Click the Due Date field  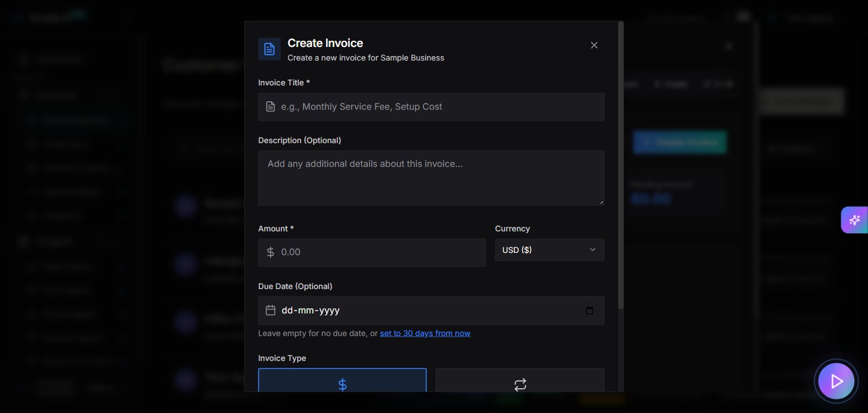(x=431, y=311)
